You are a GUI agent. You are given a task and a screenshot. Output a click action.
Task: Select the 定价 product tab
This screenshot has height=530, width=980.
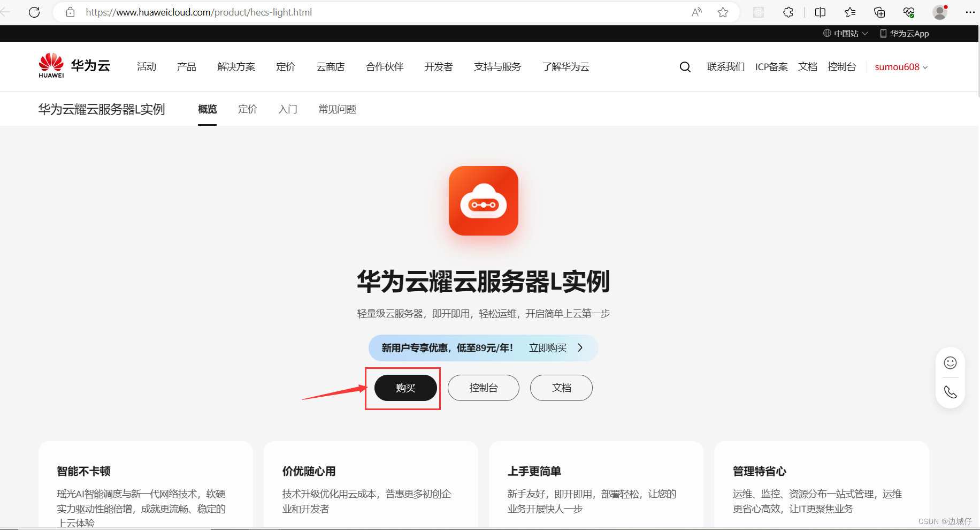click(x=247, y=109)
